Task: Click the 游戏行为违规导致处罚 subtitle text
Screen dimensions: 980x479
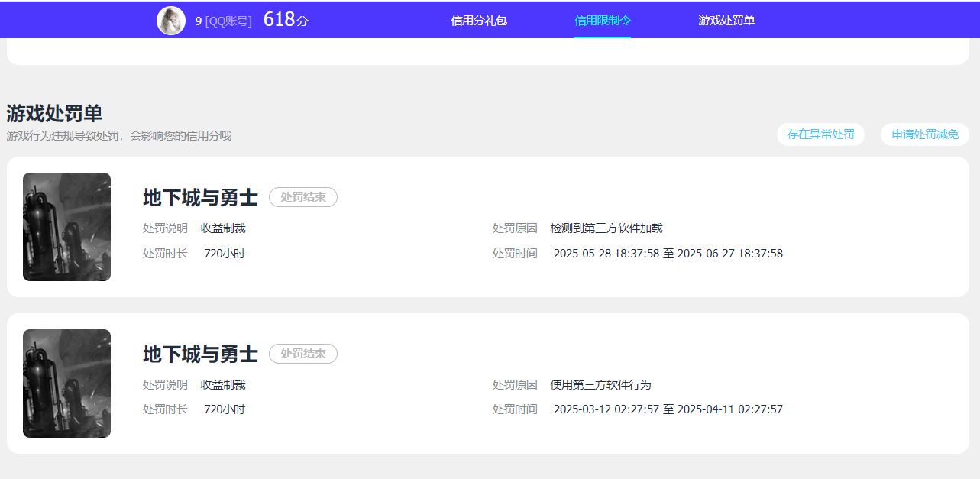Action: (x=118, y=136)
